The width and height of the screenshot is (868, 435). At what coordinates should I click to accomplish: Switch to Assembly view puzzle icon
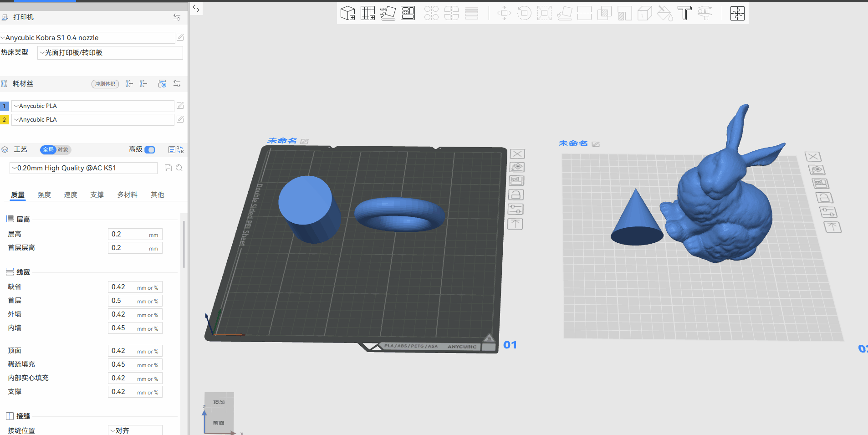(737, 13)
